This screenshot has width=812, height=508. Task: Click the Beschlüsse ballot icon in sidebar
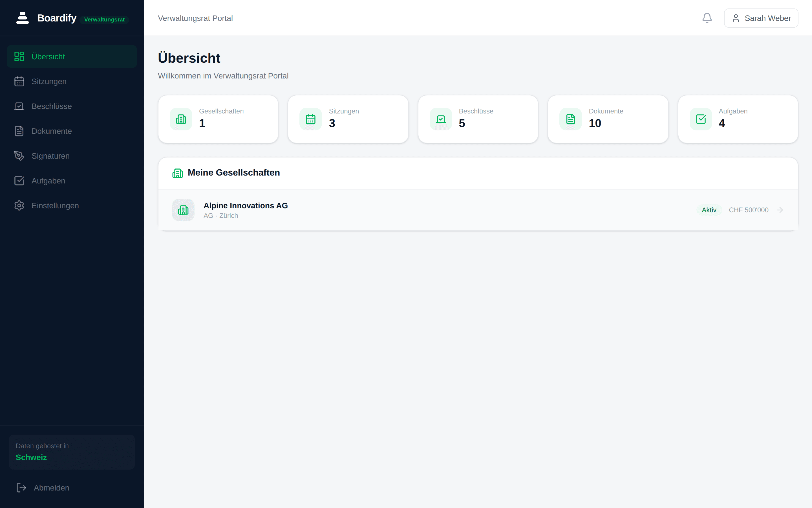point(19,106)
